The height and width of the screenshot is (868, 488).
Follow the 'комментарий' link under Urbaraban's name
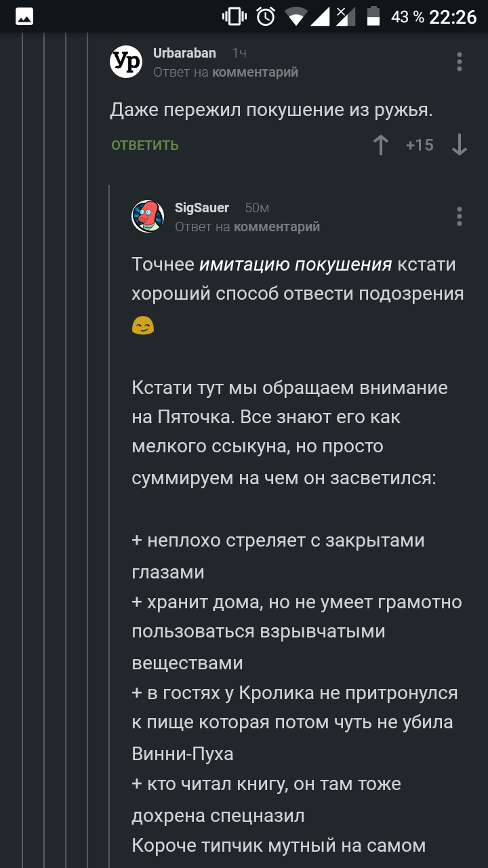tap(255, 72)
